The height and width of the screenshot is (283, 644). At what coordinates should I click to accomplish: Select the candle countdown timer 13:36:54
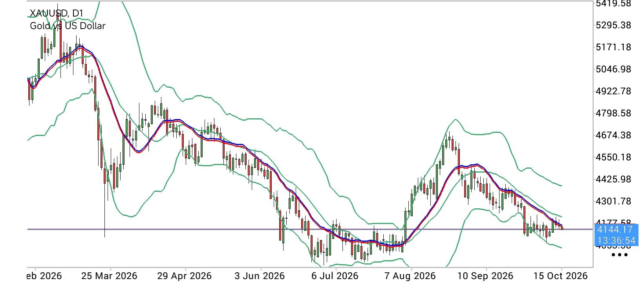[616, 240]
